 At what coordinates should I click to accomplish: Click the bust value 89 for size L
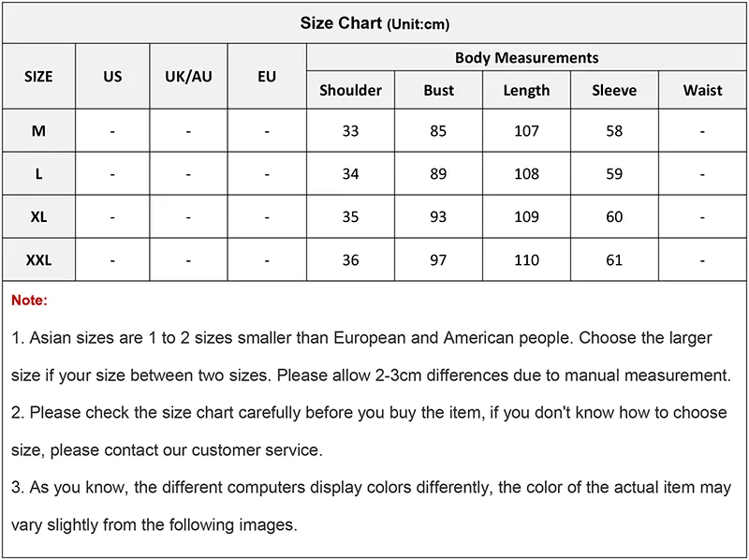[x=438, y=173]
